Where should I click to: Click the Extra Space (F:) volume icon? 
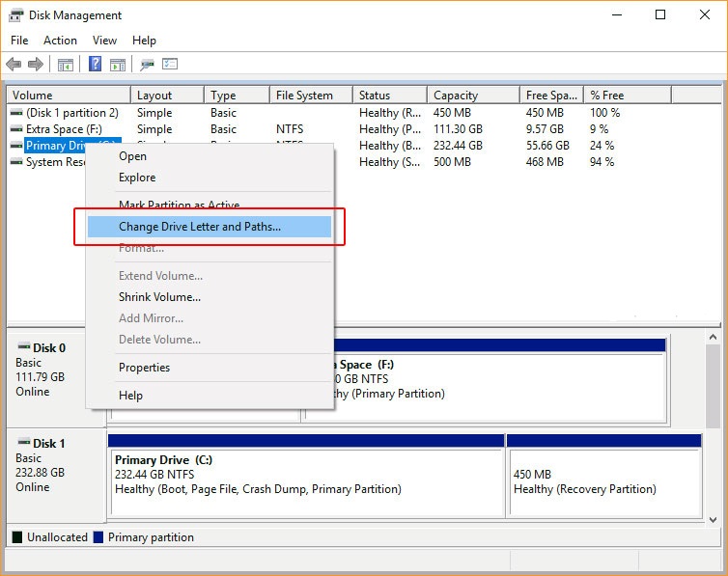pyautogui.click(x=16, y=129)
